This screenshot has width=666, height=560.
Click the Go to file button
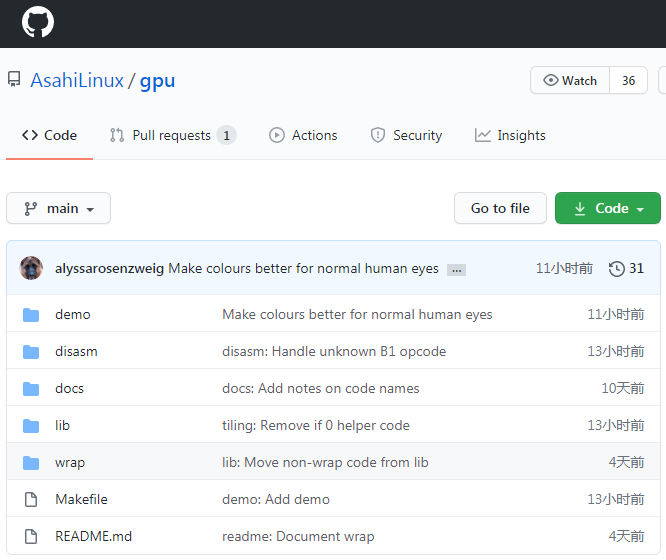pos(500,208)
